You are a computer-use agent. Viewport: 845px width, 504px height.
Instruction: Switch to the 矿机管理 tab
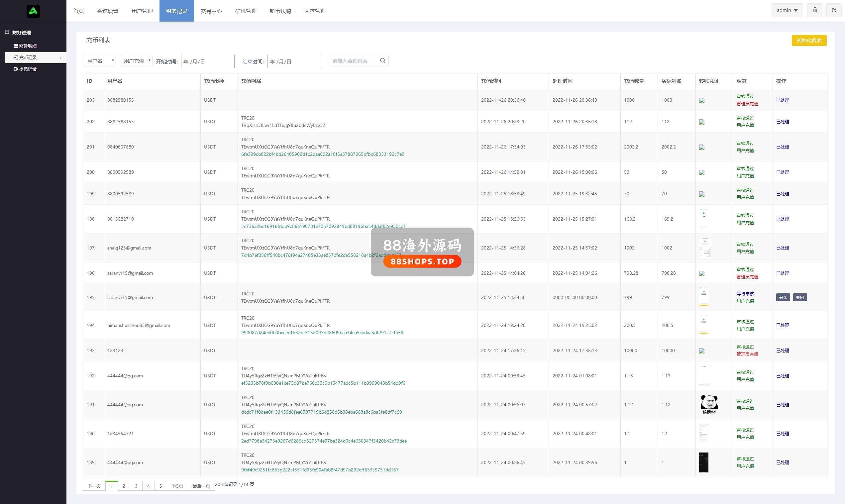(246, 11)
